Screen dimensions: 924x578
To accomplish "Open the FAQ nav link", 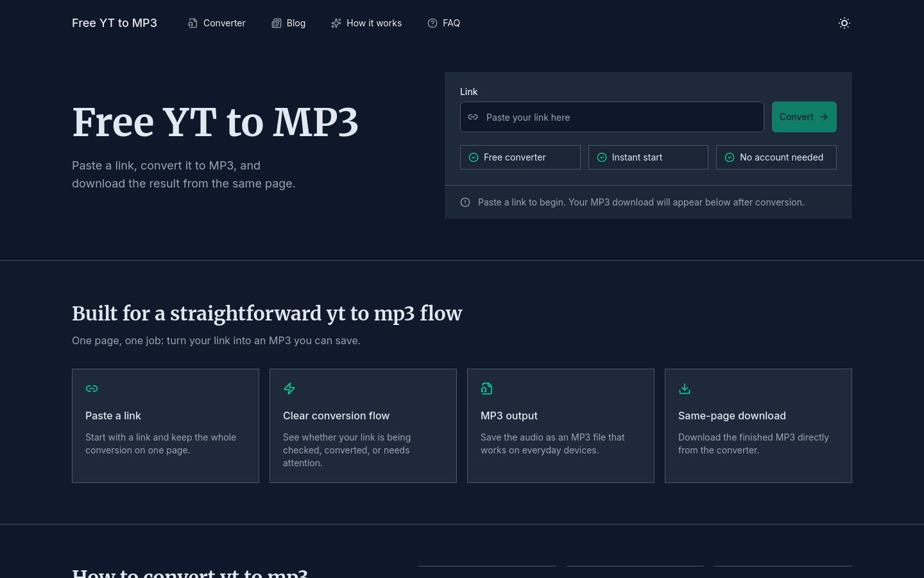I will click(x=444, y=23).
